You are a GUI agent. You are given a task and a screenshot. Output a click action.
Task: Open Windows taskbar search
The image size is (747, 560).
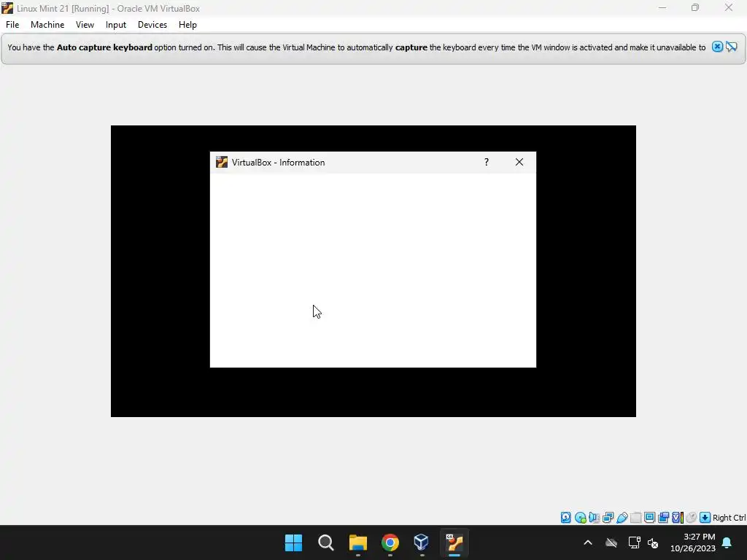[326, 542]
